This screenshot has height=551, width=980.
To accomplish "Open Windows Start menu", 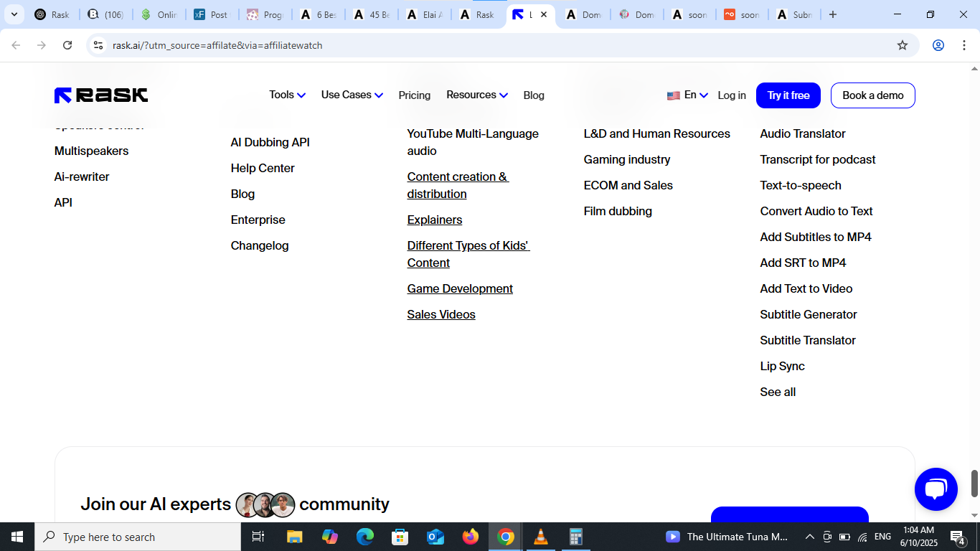I will click(17, 537).
